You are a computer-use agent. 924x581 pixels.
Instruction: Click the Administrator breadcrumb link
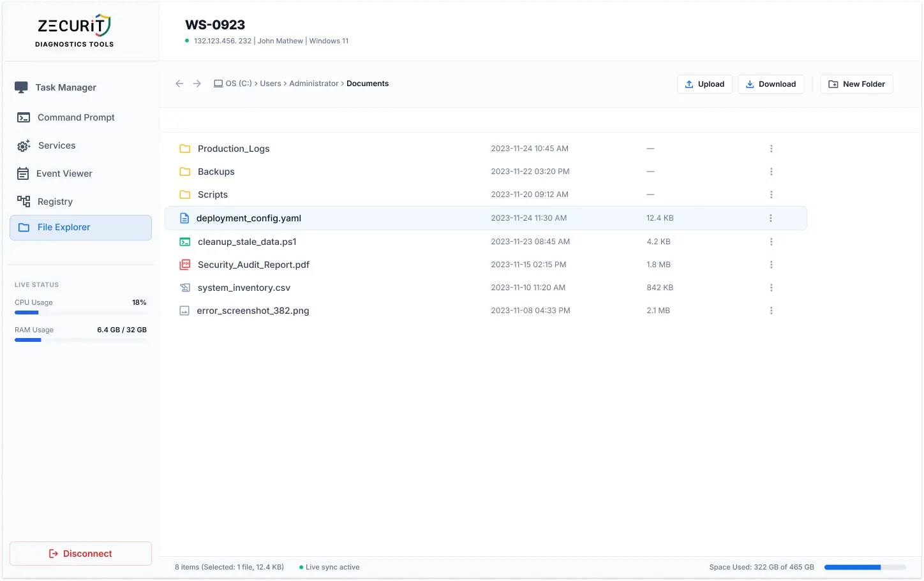(314, 83)
